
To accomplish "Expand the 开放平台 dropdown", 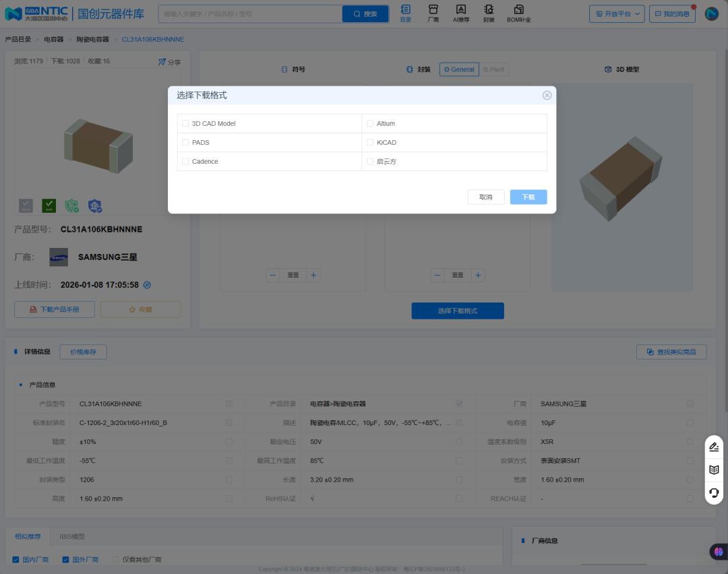I will [617, 14].
